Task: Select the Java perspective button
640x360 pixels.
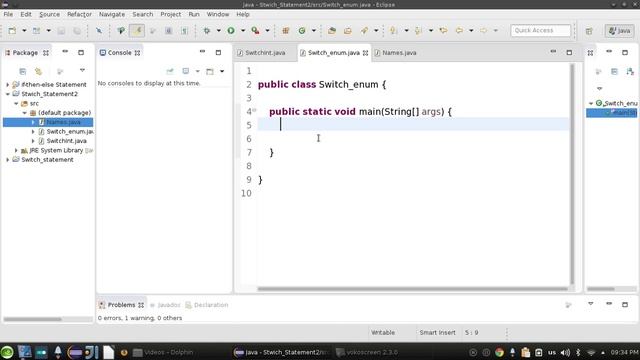Action: pyautogui.click(x=619, y=31)
